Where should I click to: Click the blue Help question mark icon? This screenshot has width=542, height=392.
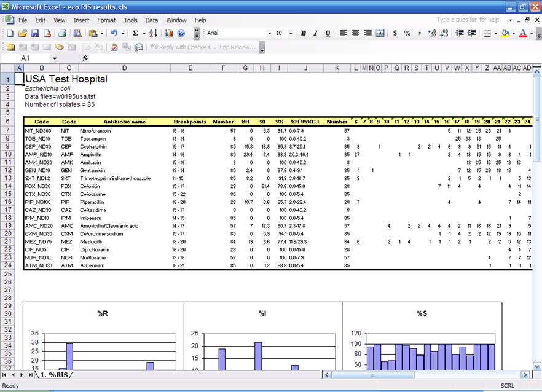coord(181,33)
